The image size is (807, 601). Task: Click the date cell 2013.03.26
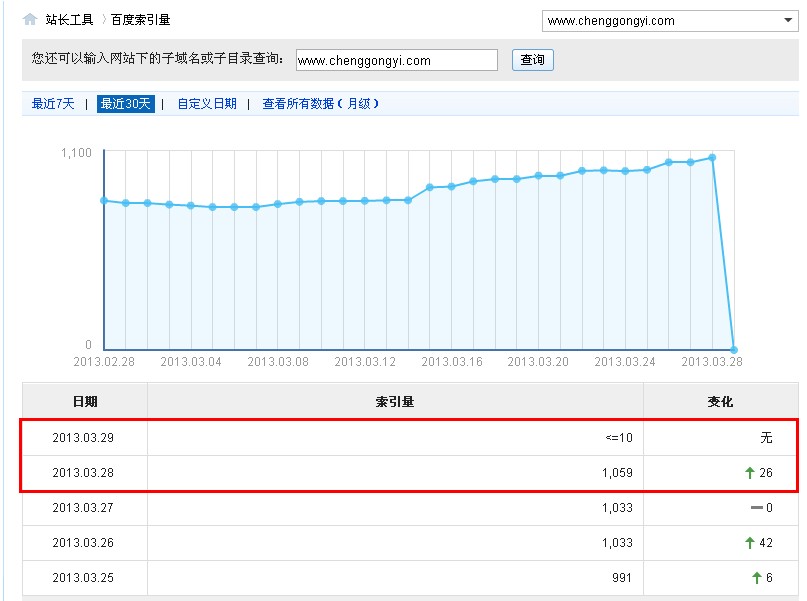[83, 543]
